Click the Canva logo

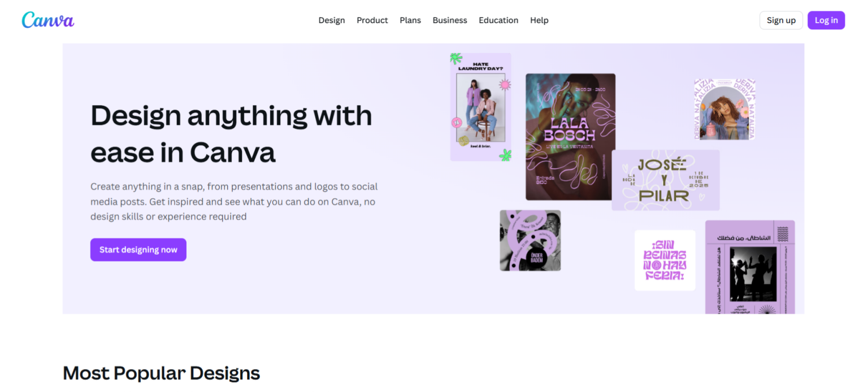[x=47, y=20]
